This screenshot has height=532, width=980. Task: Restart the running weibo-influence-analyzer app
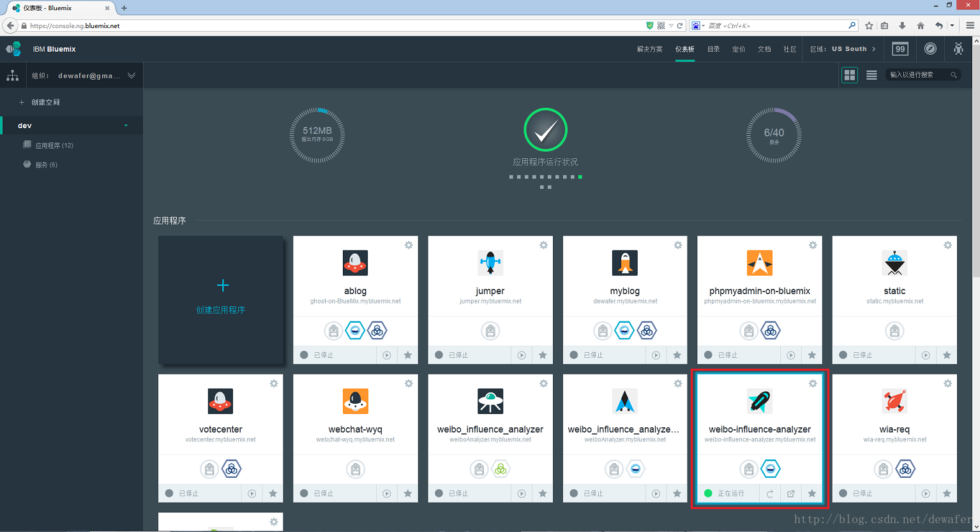coord(770,494)
